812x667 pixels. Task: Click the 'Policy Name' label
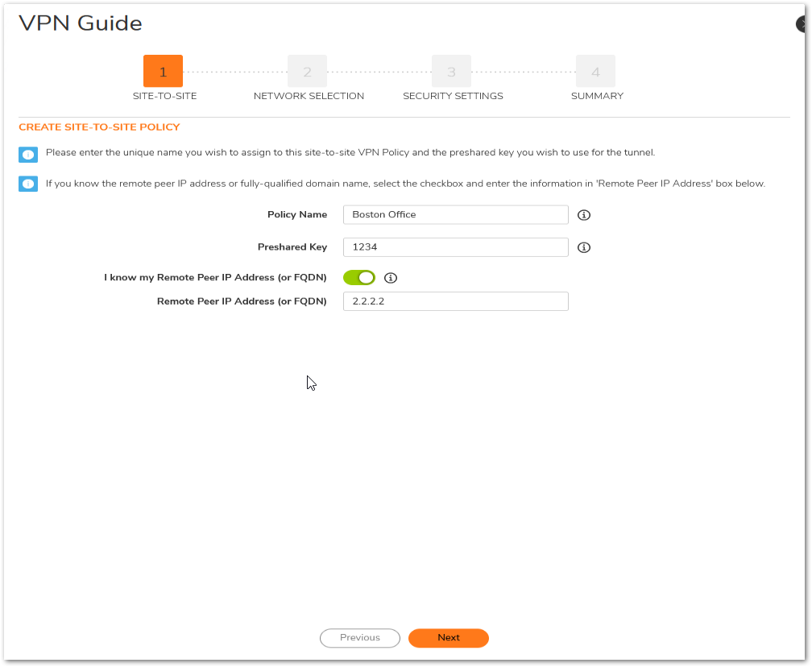click(x=297, y=215)
